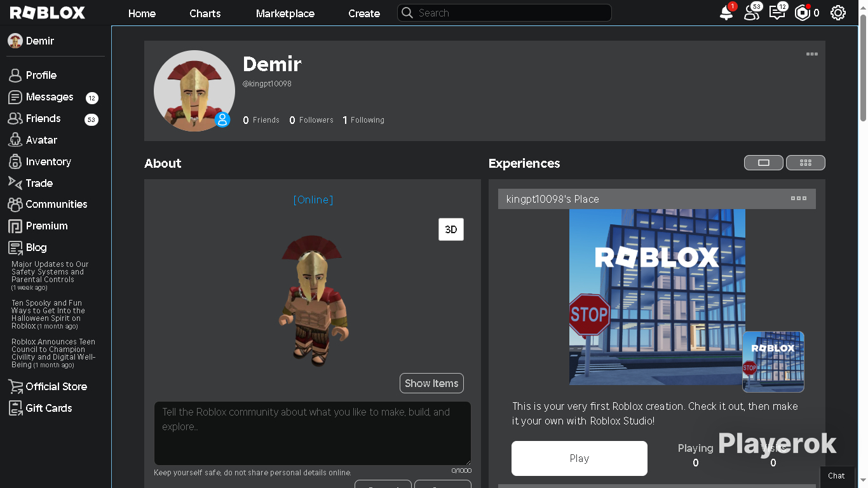The width and height of the screenshot is (868, 488).
Task: Open kingpt10098's Place three-dots menu
Action: tap(799, 199)
